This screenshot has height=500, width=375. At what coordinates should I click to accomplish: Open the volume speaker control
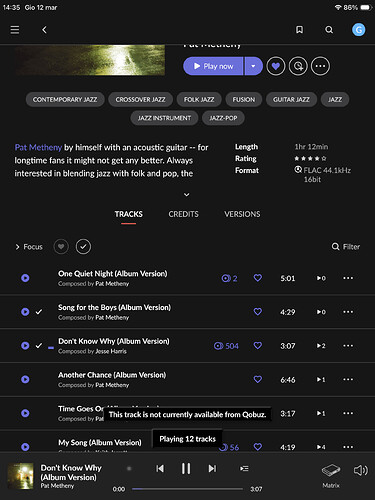361,470
